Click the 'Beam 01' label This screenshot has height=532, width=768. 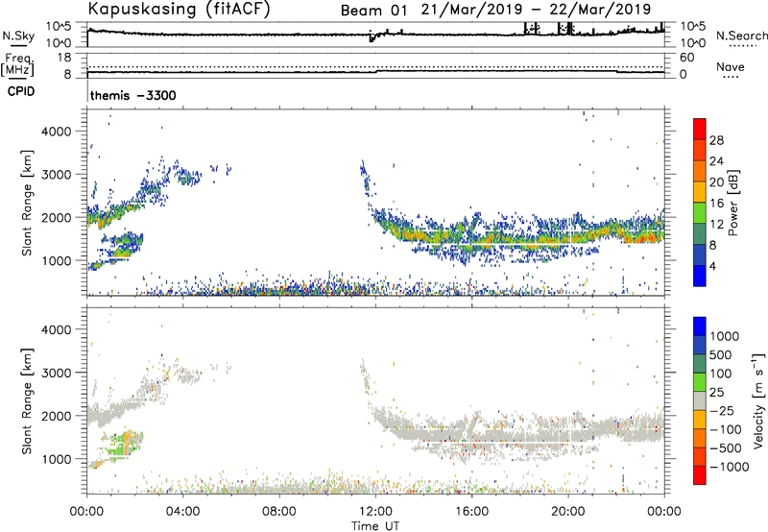click(373, 11)
